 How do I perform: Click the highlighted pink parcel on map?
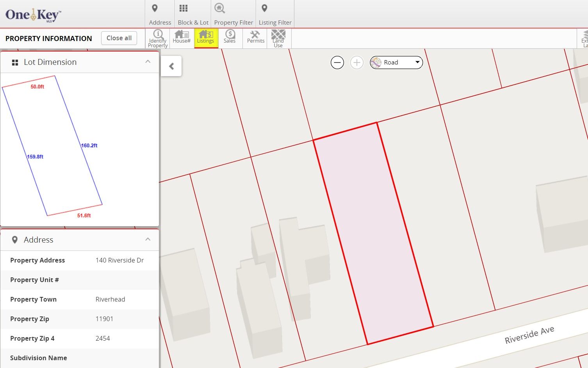[x=373, y=234]
